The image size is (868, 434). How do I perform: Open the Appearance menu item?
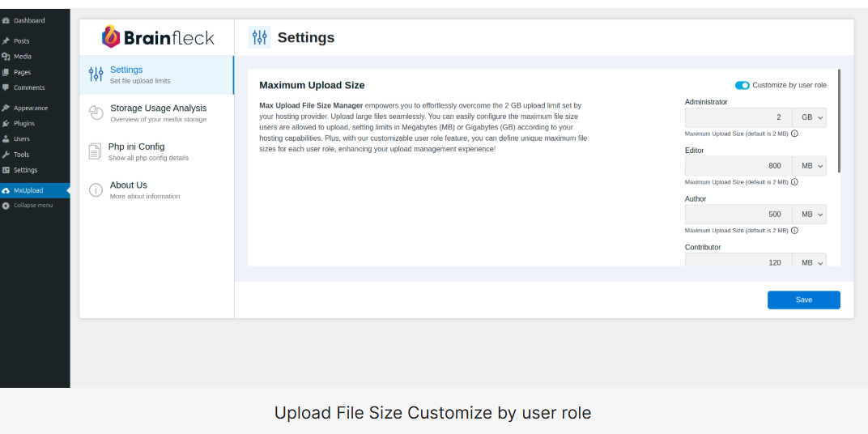click(x=35, y=108)
